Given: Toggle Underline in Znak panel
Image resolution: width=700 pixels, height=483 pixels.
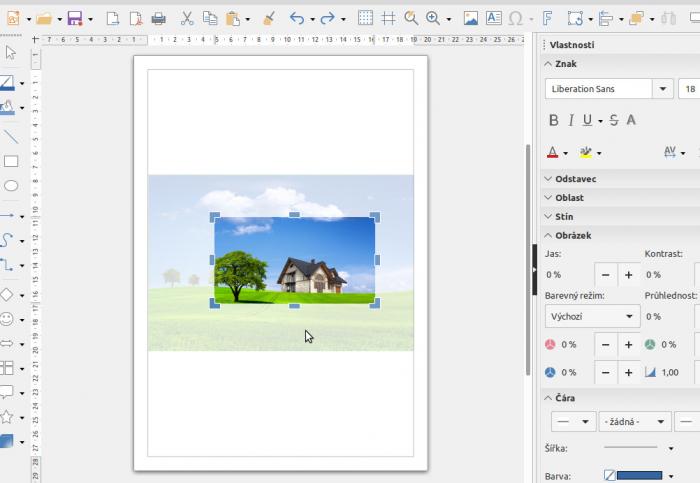Looking at the screenshot, I should (x=587, y=120).
